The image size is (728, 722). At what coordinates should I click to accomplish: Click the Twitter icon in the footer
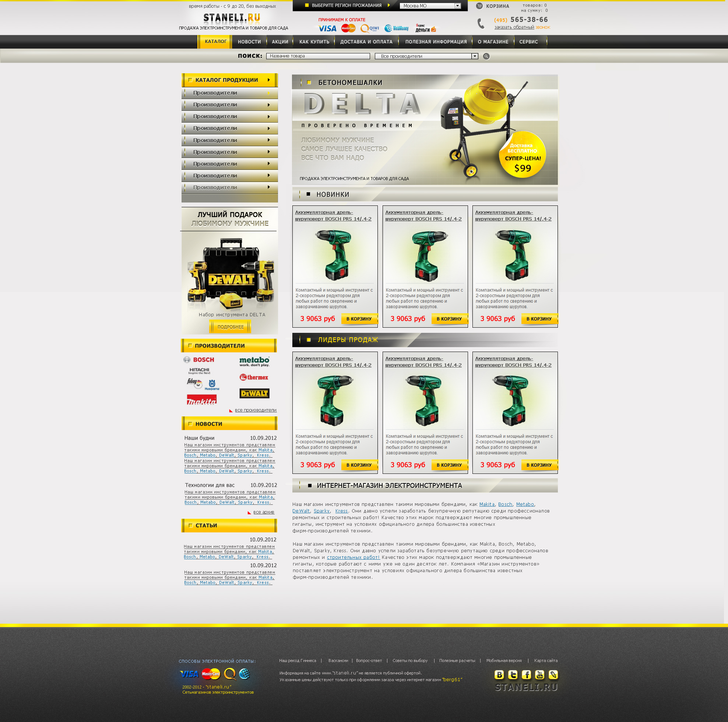[513, 675]
